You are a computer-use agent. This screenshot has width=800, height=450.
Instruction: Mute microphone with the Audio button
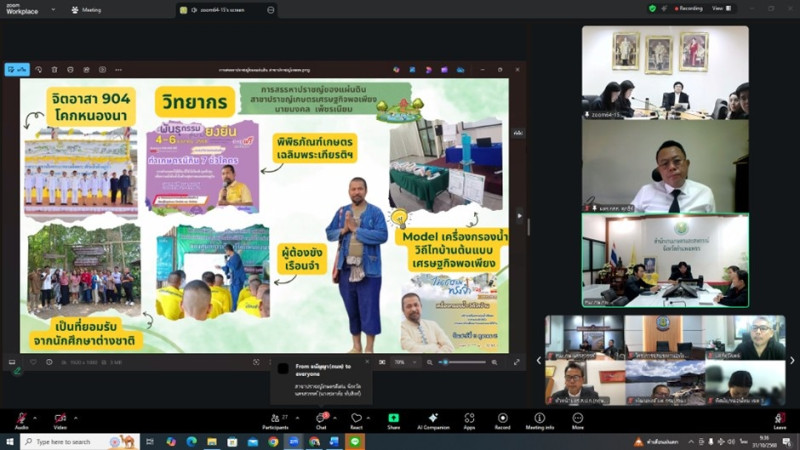point(21,419)
